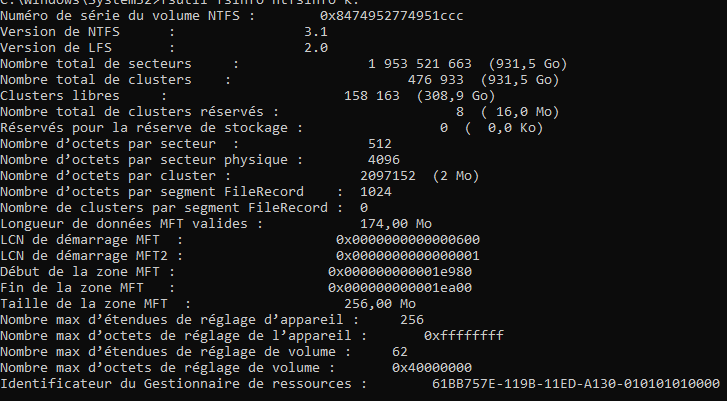
Task: Click the free space text (308,9 Go)
Action: (x=456, y=96)
